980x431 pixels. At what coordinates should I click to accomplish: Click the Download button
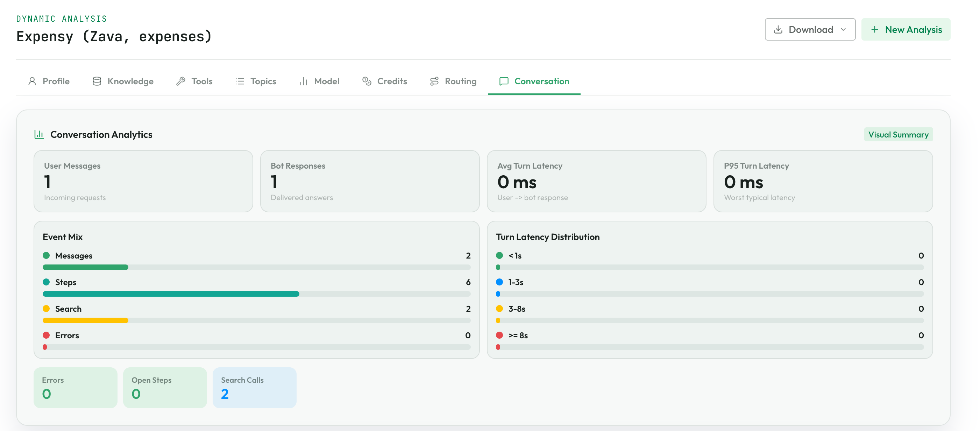click(x=810, y=29)
